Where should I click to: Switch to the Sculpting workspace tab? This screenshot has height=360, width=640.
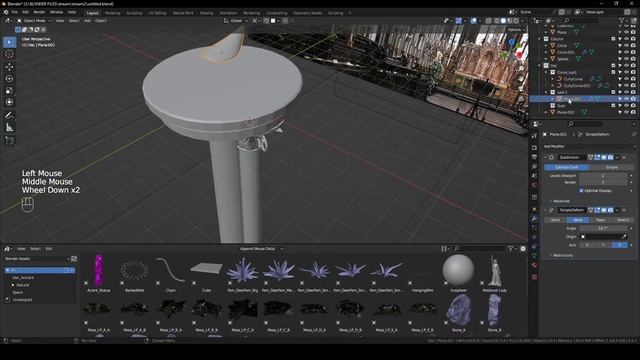(x=134, y=13)
